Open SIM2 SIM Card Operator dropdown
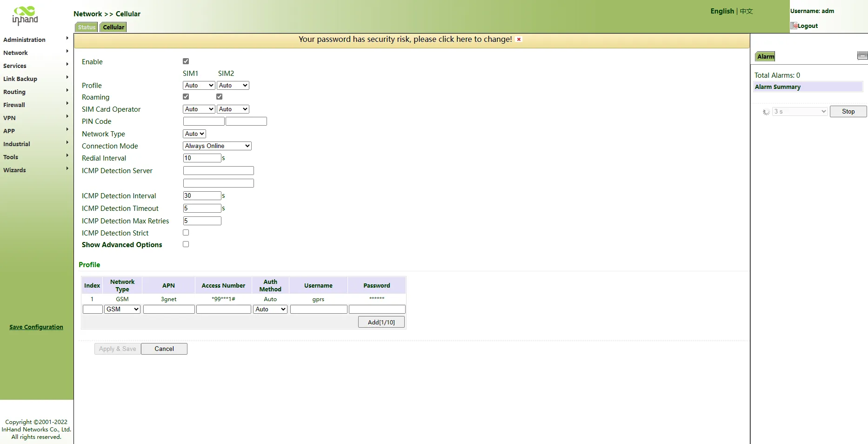 [x=233, y=109]
